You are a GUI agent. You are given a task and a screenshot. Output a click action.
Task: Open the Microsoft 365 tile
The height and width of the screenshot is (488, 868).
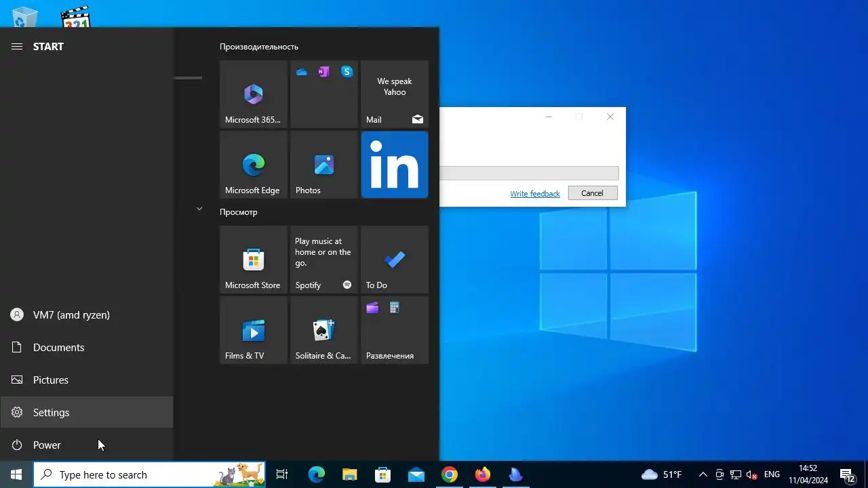(254, 94)
